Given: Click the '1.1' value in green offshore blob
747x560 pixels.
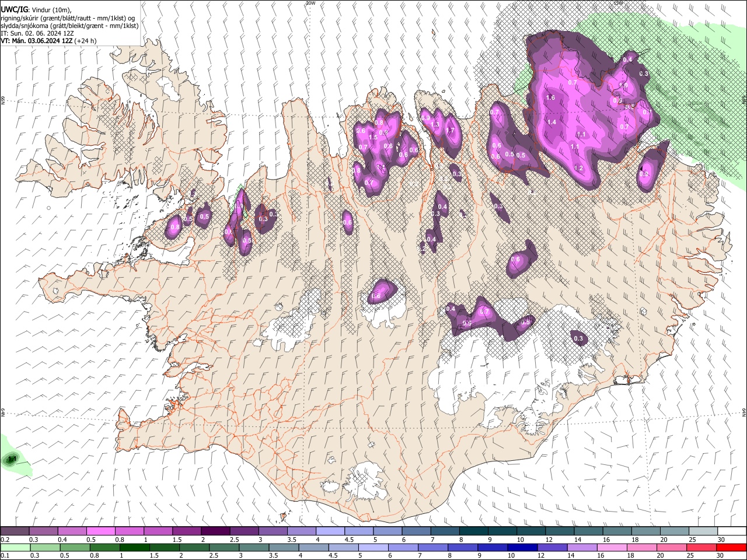Looking at the screenshot, I should [x=12, y=460].
